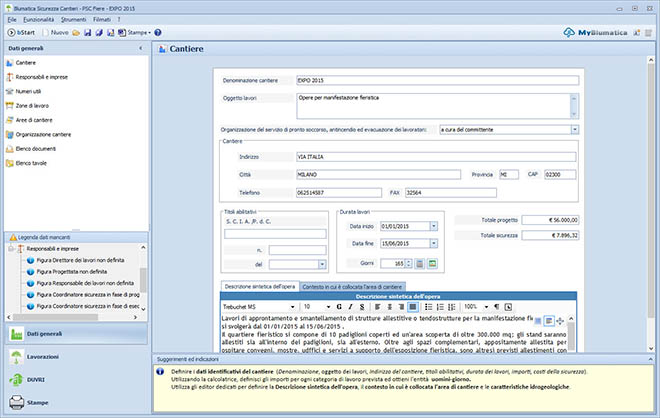Image resolution: width=660 pixels, height=418 pixels.
Task: Open the DUVRI section
Action: [x=38, y=382]
